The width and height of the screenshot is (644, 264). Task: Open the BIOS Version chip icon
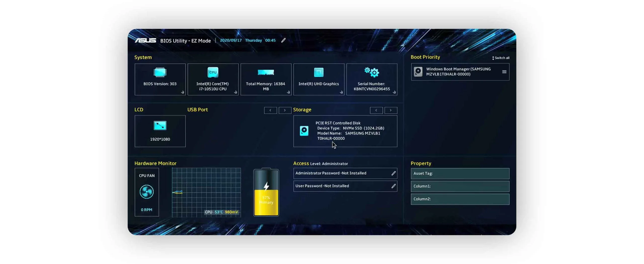[x=160, y=72]
